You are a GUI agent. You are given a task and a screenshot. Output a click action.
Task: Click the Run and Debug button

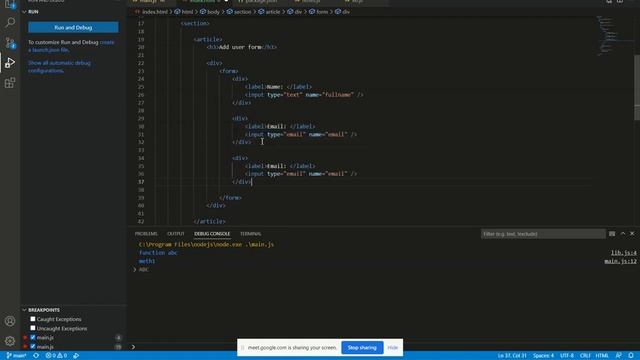click(73, 27)
